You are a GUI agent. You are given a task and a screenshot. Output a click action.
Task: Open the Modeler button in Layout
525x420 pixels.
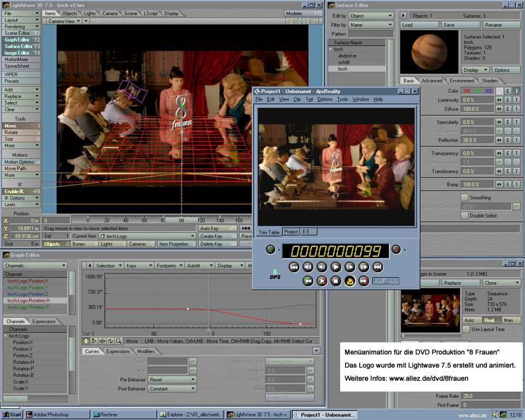[x=303, y=13]
